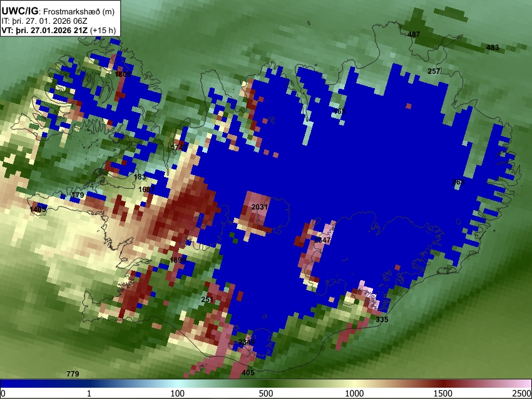
Task: Click the '1000' legend tick label
Action: [x=354, y=393]
